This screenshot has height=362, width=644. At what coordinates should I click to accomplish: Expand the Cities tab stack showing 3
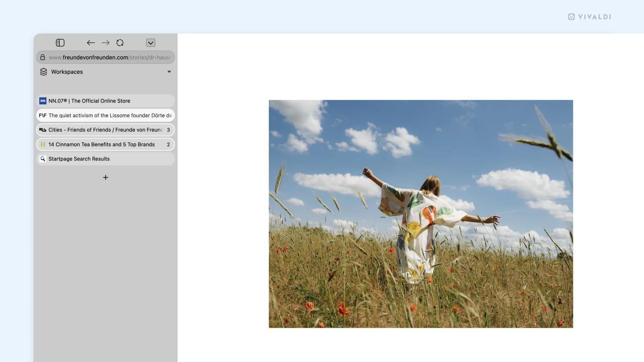pos(168,130)
